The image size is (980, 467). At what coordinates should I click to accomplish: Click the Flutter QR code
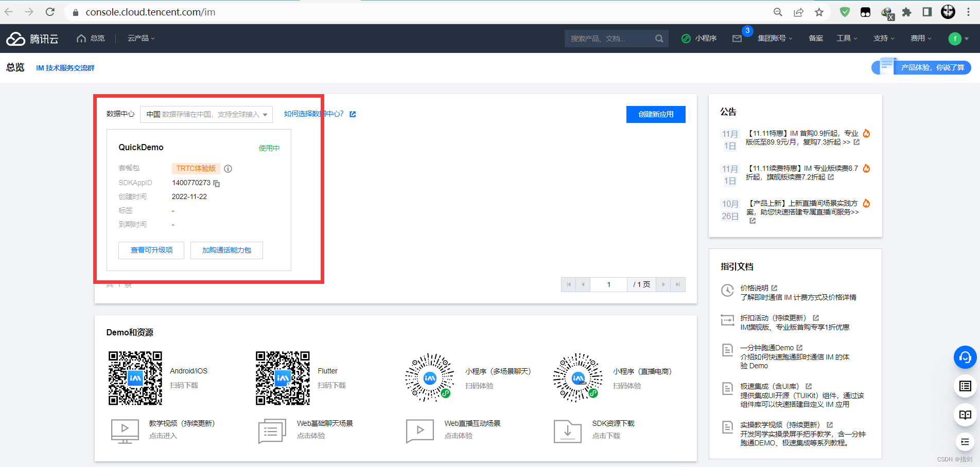283,378
